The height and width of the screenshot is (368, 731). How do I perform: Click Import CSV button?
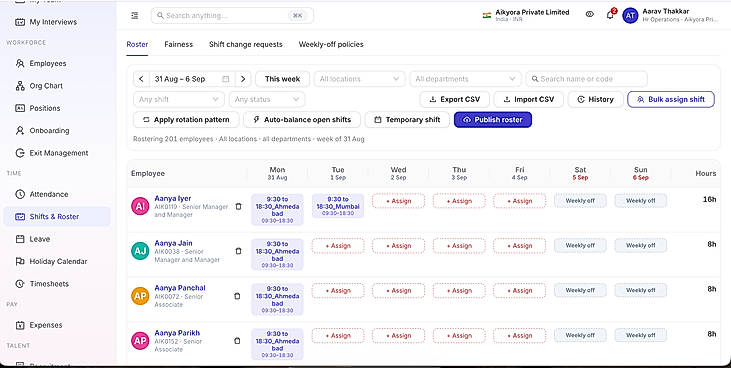pyautogui.click(x=528, y=99)
